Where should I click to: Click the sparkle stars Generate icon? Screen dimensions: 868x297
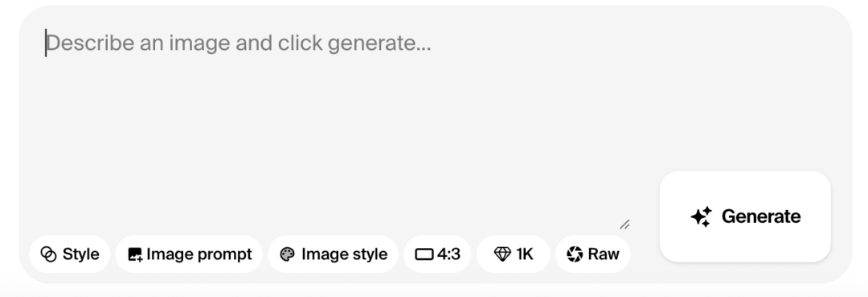click(702, 217)
